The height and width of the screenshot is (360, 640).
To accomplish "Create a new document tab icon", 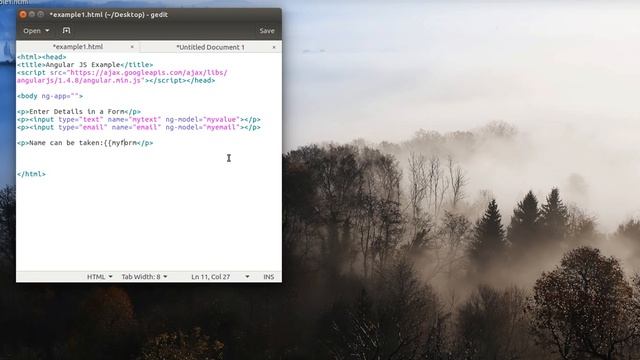I will pos(67,31).
